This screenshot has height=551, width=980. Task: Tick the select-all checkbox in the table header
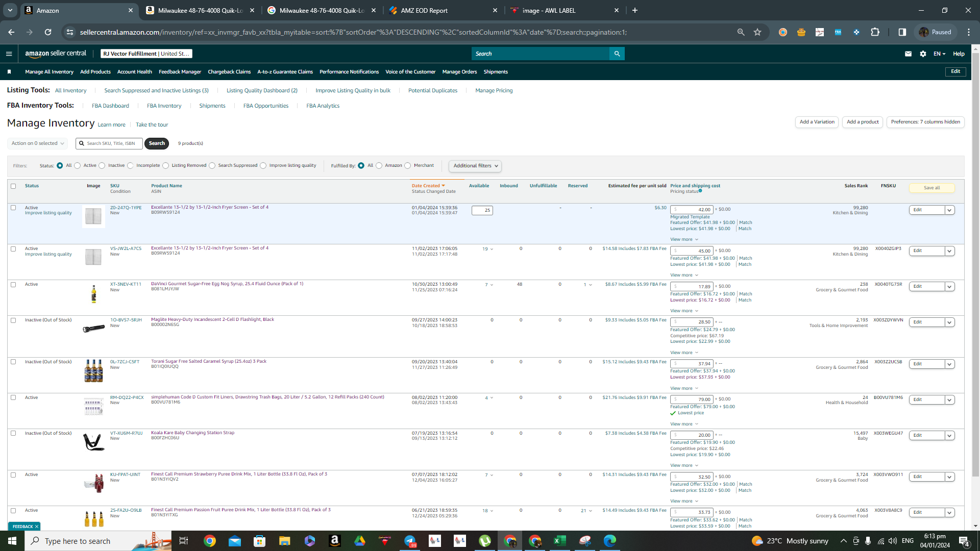point(13,186)
